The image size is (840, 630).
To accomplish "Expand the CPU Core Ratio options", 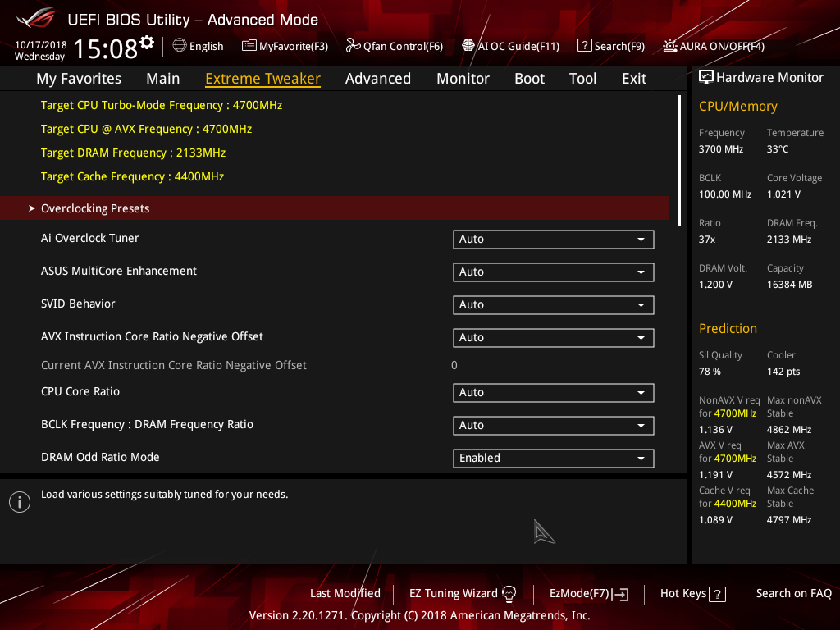I will click(553, 392).
